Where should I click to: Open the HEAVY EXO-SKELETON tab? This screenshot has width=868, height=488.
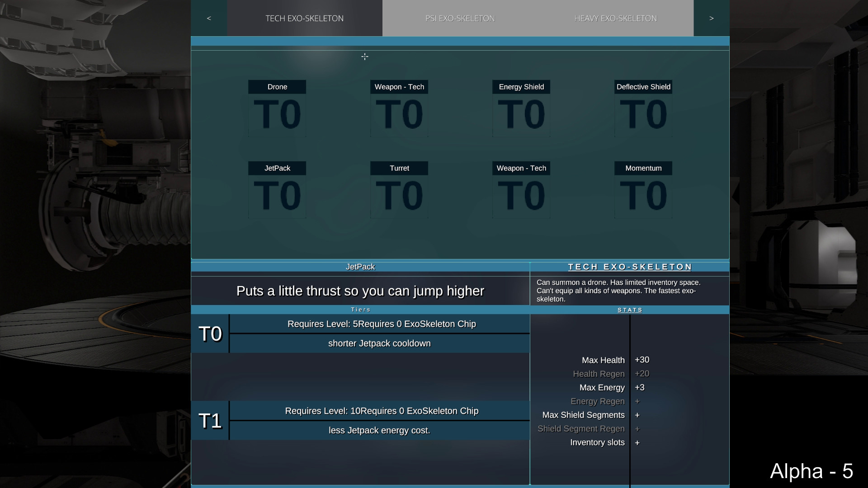point(615,18)
